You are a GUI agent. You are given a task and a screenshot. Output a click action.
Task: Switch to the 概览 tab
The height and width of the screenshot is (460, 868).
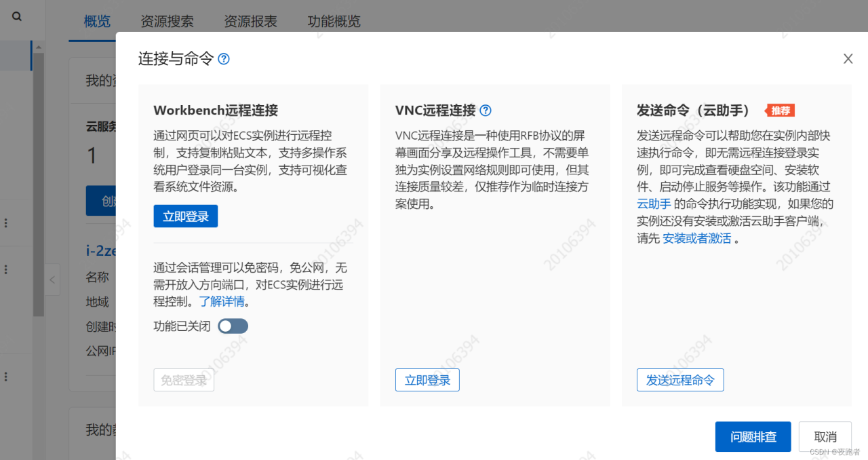point(97,22)
